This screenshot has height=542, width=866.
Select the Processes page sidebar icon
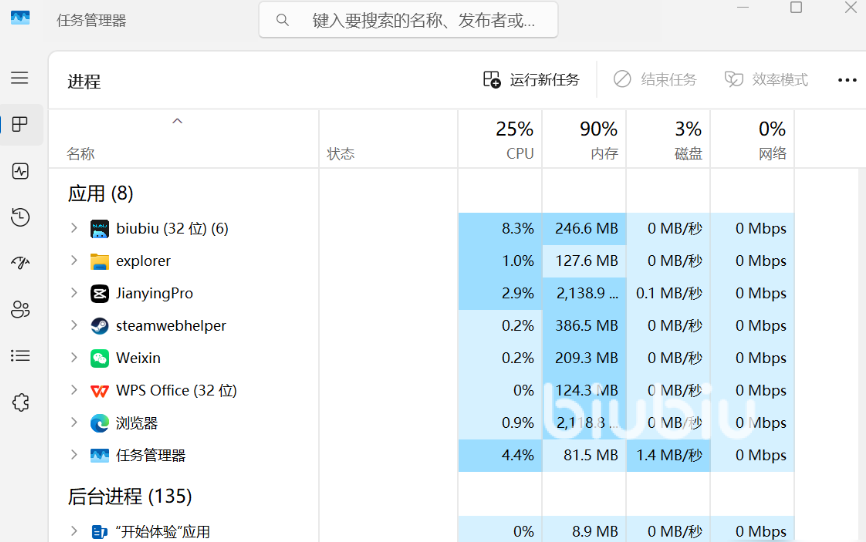pos(20,125)
